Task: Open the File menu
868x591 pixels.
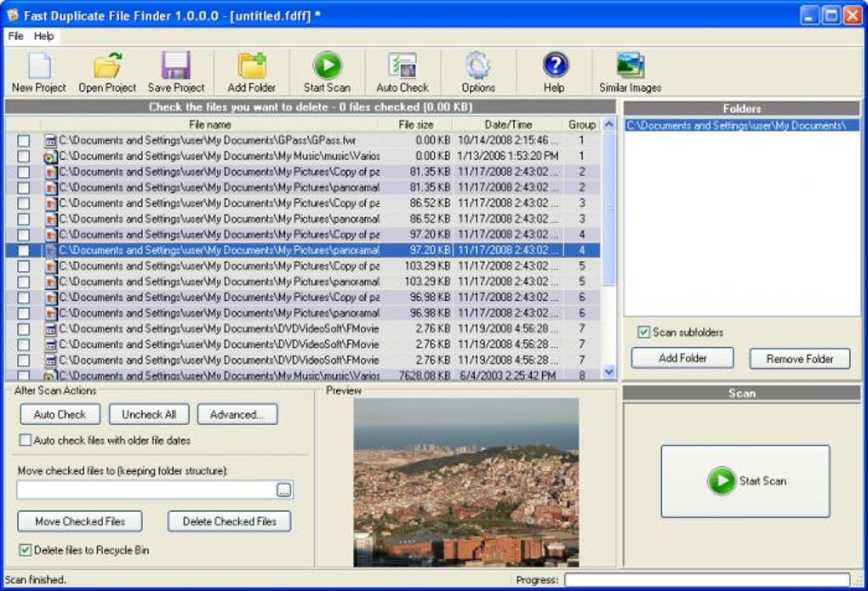Action: [x=15, y=36]
